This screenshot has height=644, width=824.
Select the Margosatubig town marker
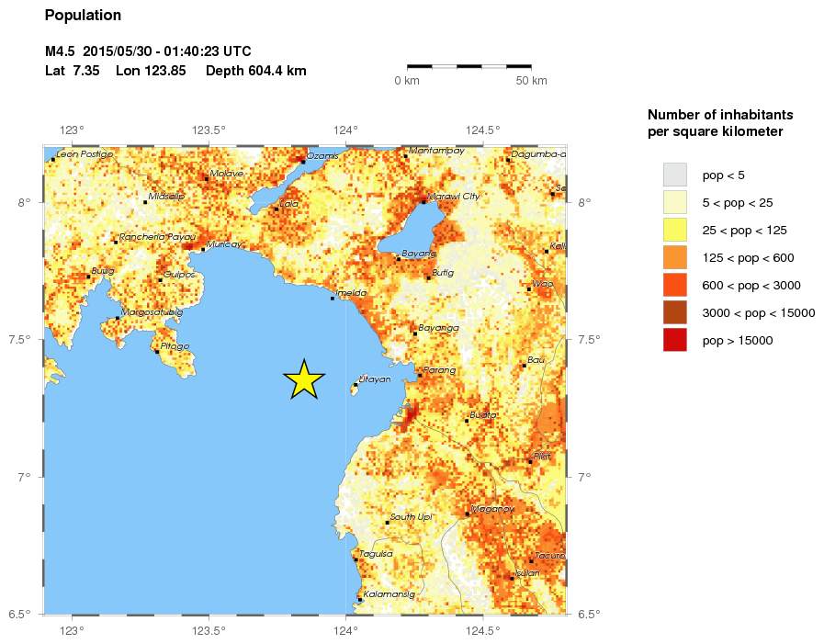coord(117,318)
